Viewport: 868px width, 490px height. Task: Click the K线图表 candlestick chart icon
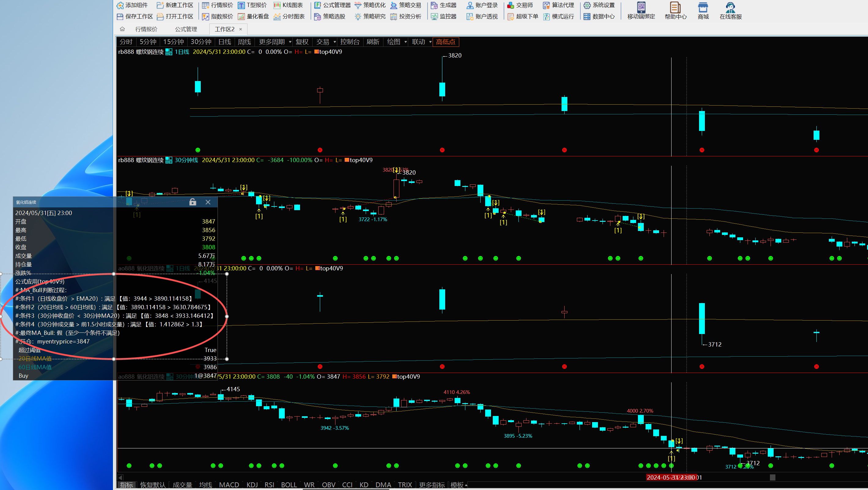(x=277, y=5)
